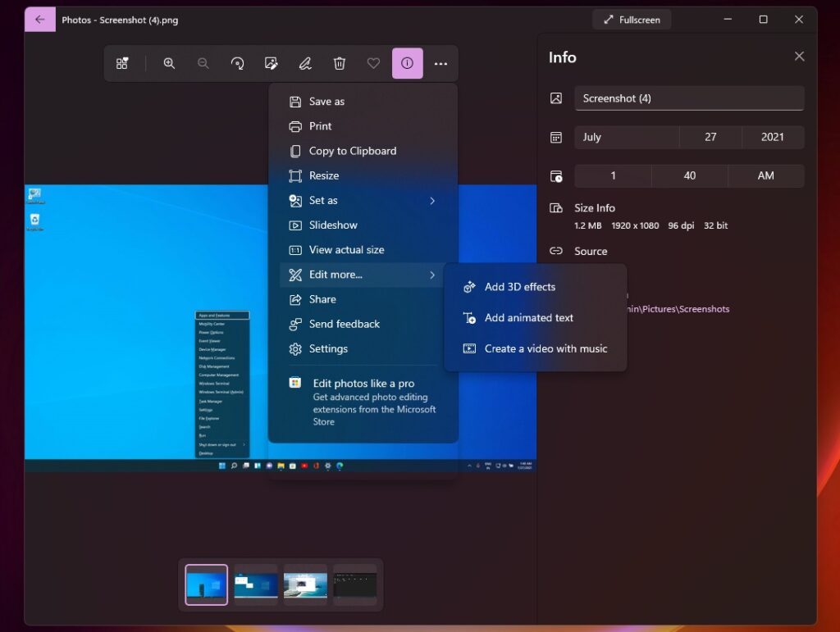Viewport: 840px width, 632px height.
Task: Zoom out of the image
Action: [x=203, y=63]
